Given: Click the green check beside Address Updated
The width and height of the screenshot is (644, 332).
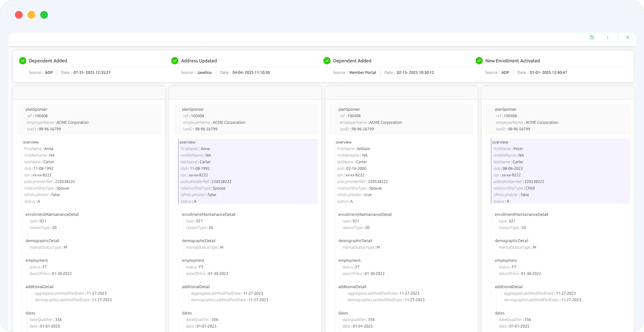Looking at the screenshot, I should click(175, 61).
